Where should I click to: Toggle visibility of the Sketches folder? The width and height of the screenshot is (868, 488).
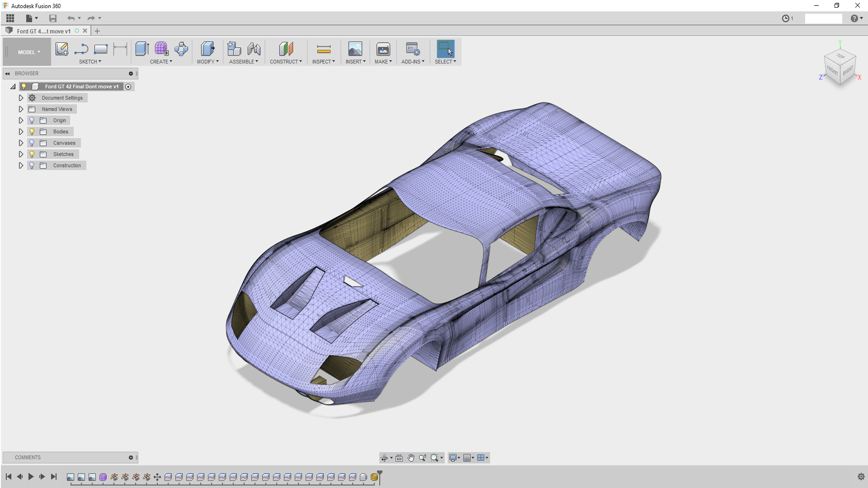tap(32, 154)
